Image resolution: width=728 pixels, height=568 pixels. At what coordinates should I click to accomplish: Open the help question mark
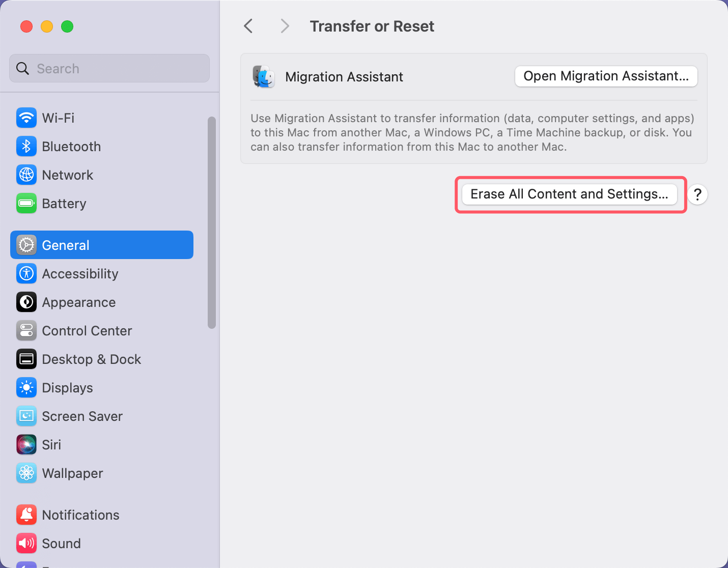click(697, 194)
